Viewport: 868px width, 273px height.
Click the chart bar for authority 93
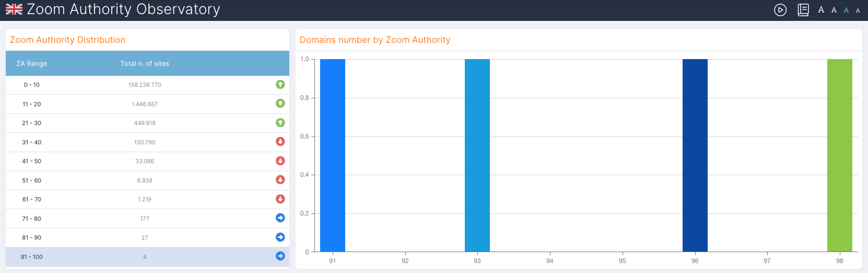(x=477, y=155)
